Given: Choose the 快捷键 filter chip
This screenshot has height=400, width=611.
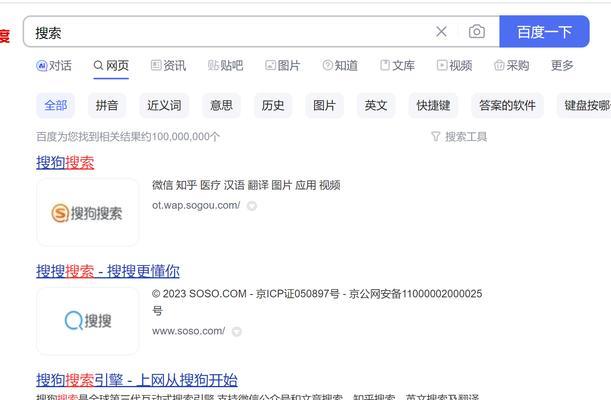Looking at the screenshot, I should pyautogui.click(x=433, y=105).
